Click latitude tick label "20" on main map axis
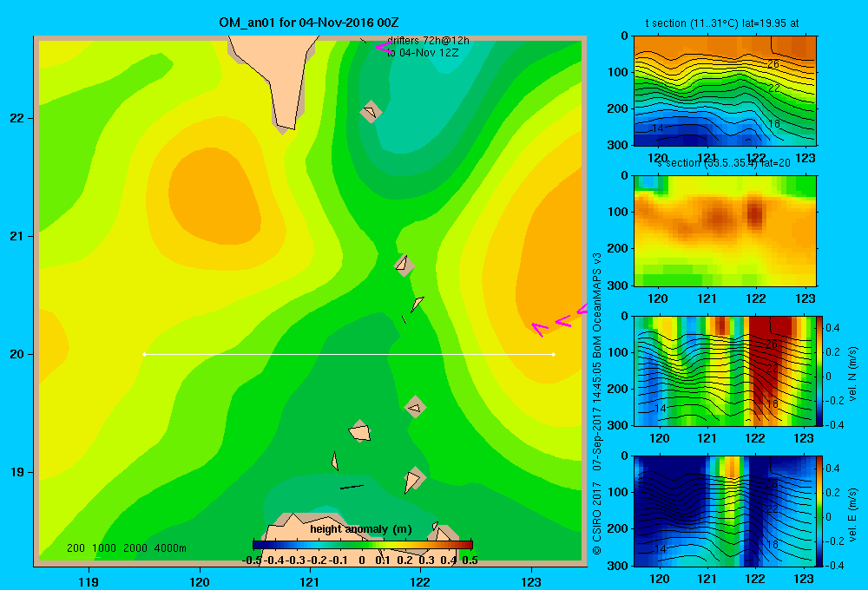868x590 pixels. click(17, 354)
